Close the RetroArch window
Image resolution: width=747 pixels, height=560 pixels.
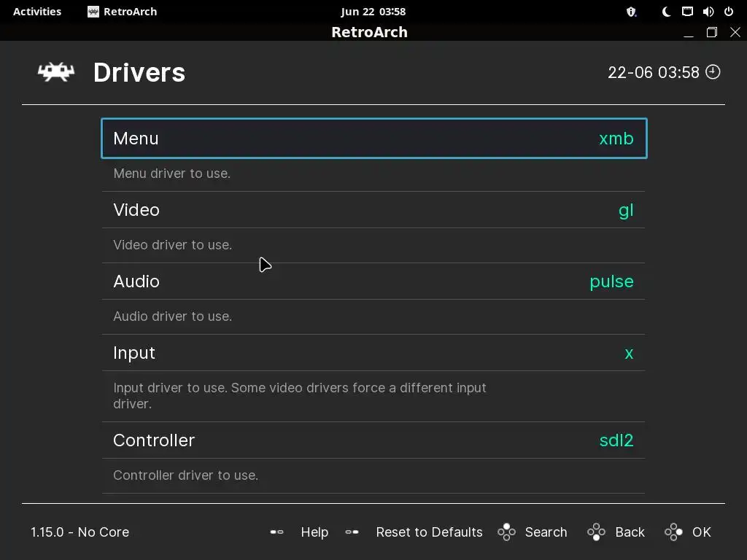735,32
